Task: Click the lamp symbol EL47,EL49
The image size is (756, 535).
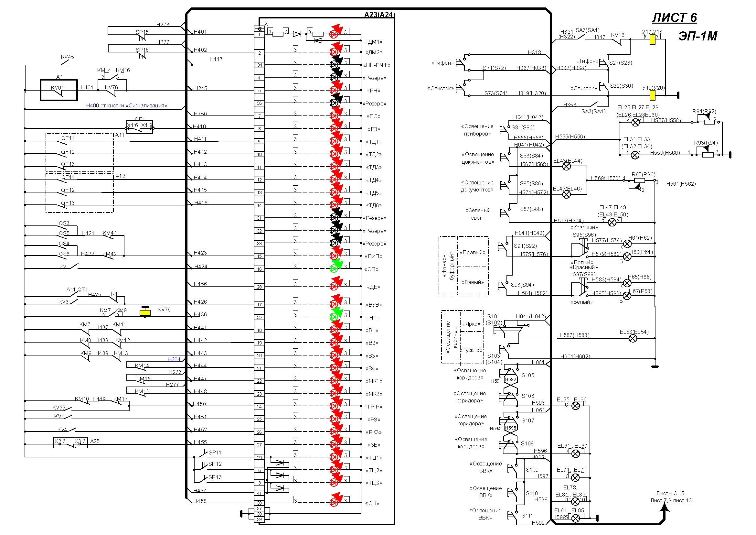Action: point(612,222)
